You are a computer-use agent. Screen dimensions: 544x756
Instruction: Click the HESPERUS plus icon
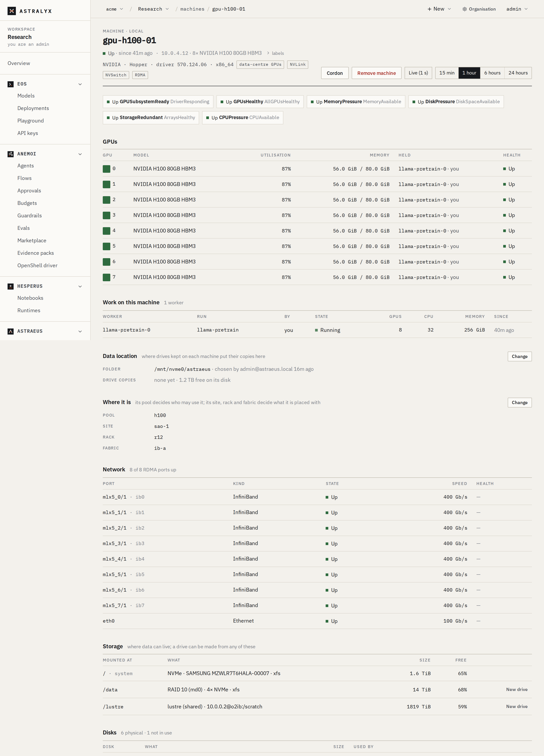(11, 286)
